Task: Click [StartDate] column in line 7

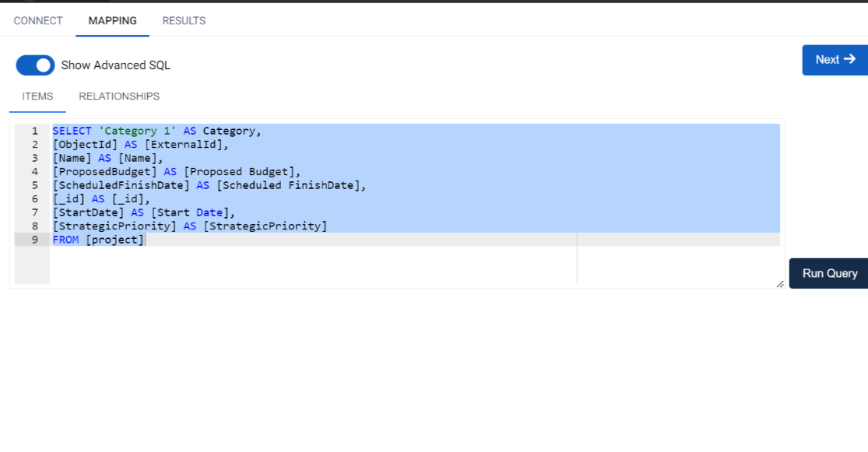Action: pos(89,212)
